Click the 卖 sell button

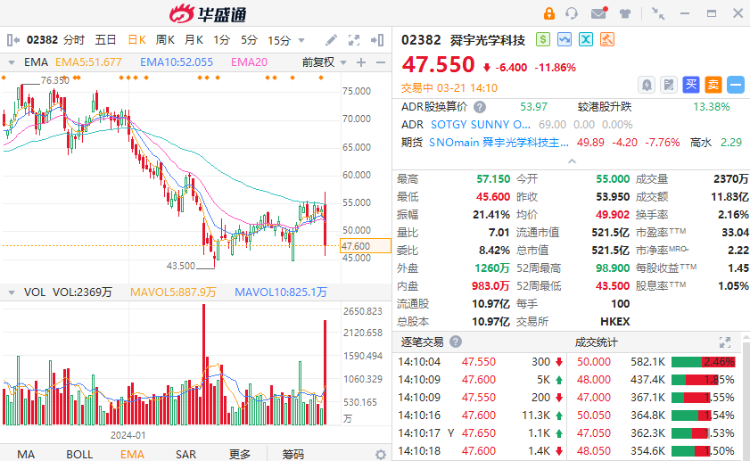coord(713,85)
